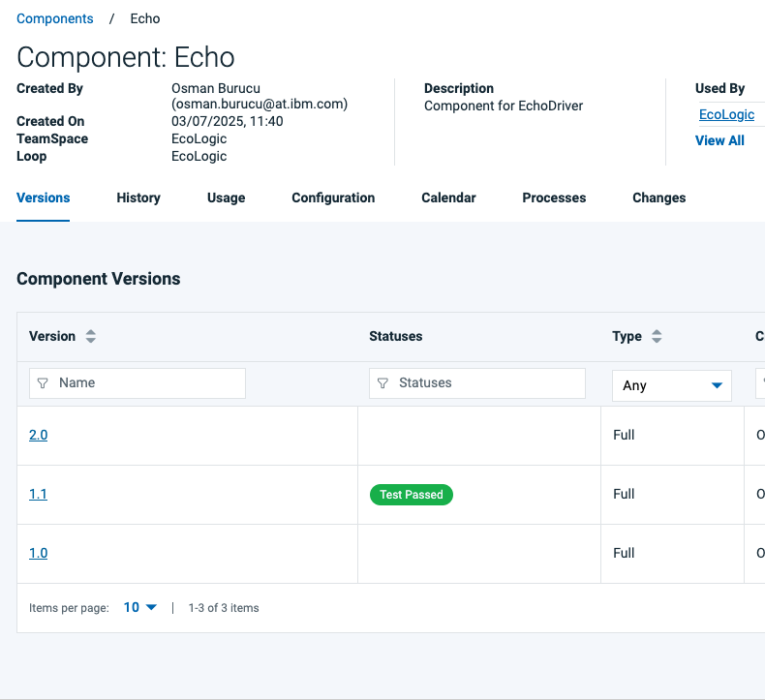This screenshot has height=700, width=765.
Task: Focus the Name filter input field
Action: 138,383
